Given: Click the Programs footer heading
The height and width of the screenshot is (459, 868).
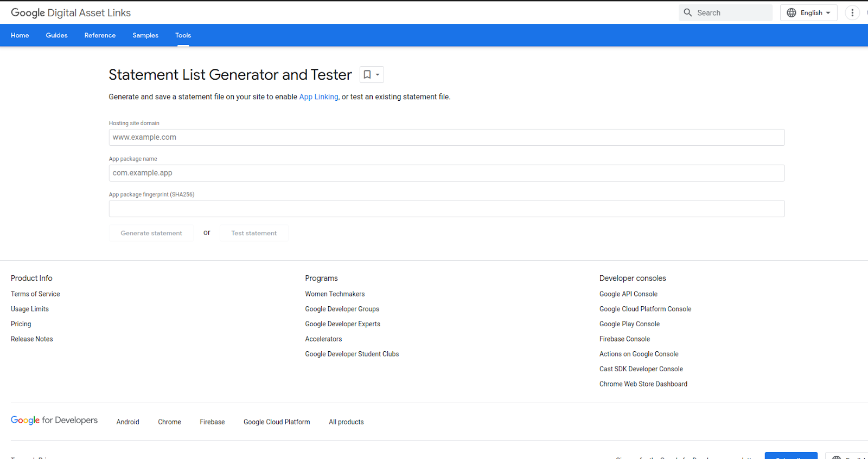Looking at the screenshot, I should [321, 278].
